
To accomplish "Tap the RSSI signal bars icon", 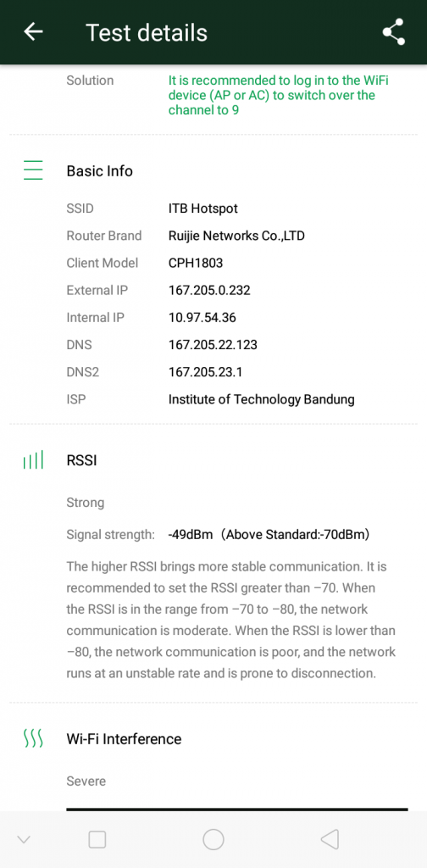I will tap(33, 460).
